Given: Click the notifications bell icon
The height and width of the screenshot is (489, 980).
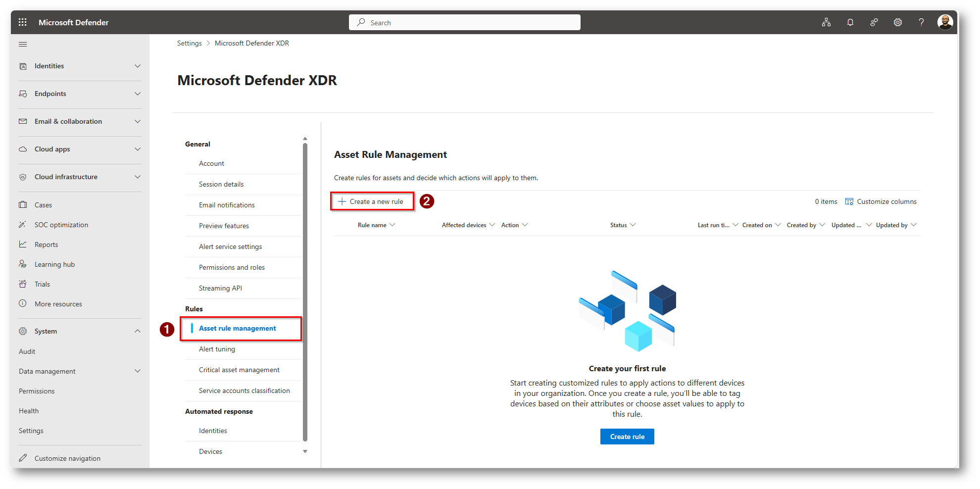Looking at the screenshot, I should point(850,22).
